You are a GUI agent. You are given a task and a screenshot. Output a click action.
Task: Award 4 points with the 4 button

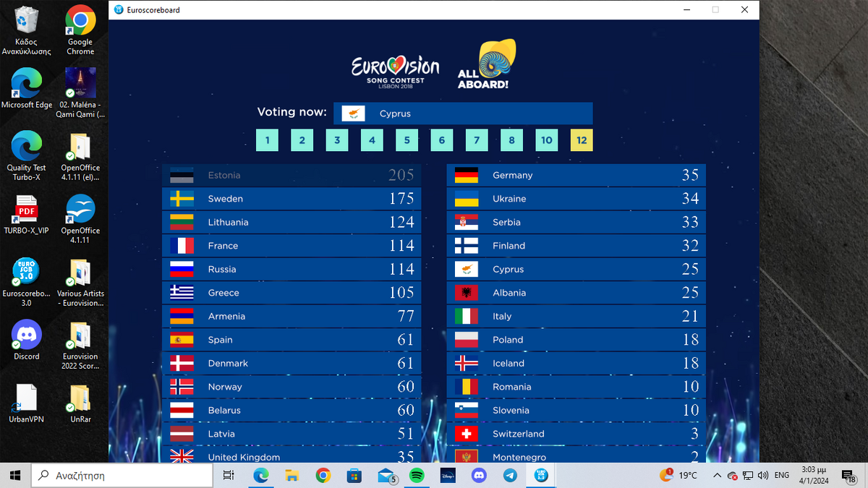pos(372,140)
